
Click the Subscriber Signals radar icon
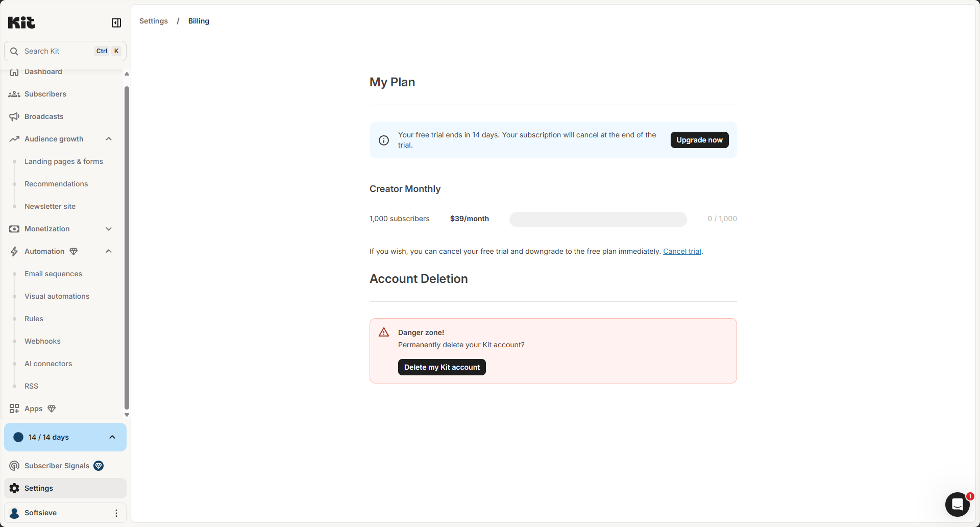click(14, 466)
